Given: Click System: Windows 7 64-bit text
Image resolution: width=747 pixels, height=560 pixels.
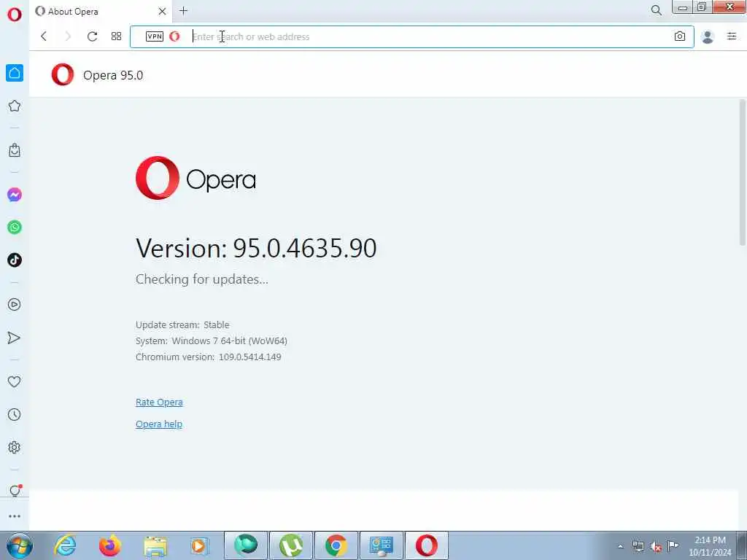Looking at the screenshot, I should (212, 341).
